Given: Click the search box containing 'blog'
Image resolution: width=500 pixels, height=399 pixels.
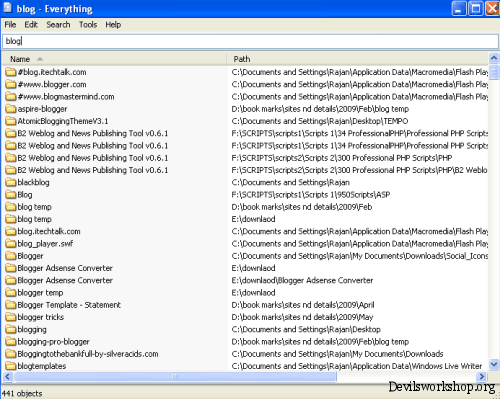Looking at the screenshot, I should coord(250,41).
